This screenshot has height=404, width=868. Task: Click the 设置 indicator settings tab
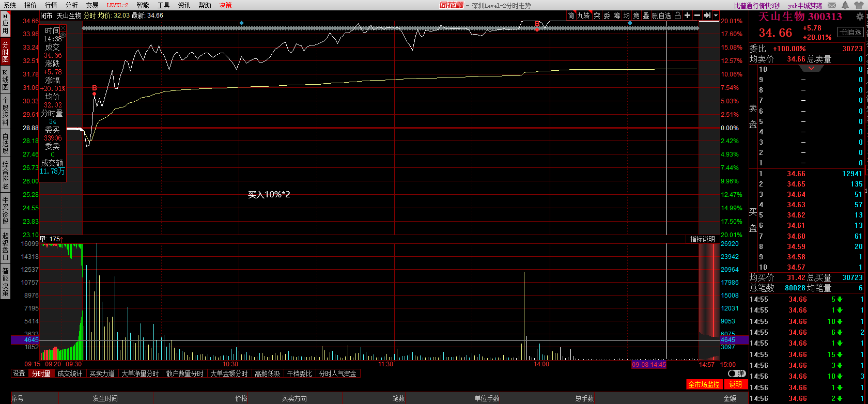coord(19,374)
